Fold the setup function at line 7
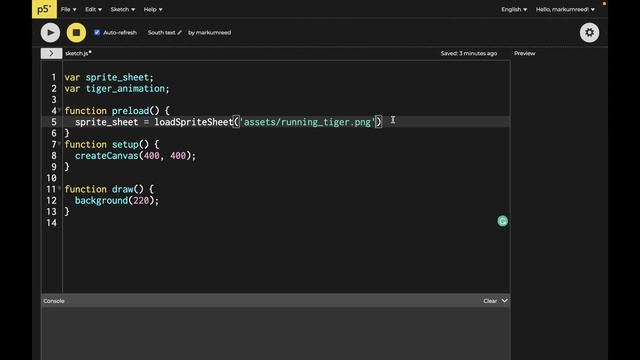This screenshot has width=640, height=360. tap(60, 143)
